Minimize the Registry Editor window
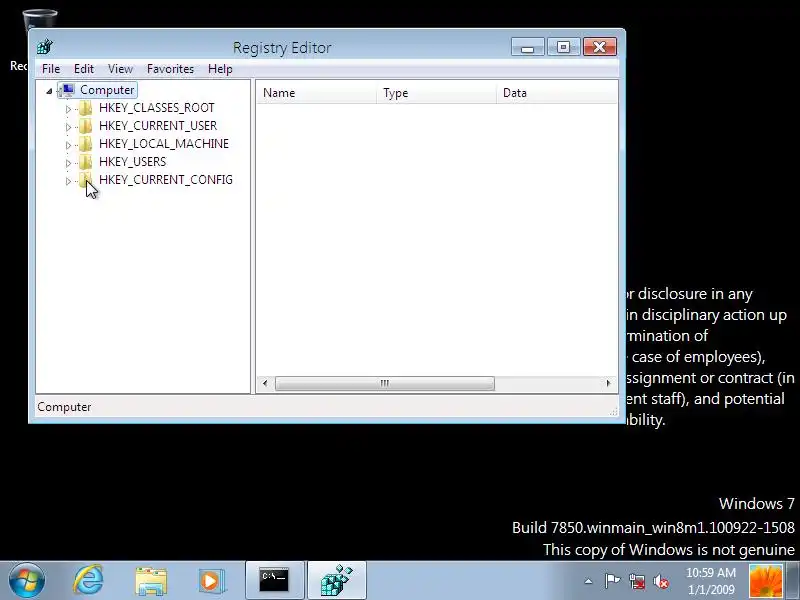800x600 pixels. 528,47
